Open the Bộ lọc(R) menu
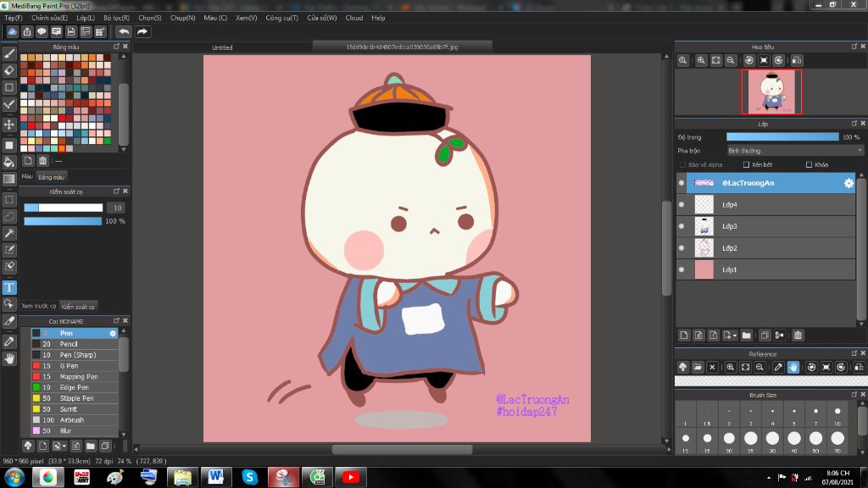 pos(116,18)
